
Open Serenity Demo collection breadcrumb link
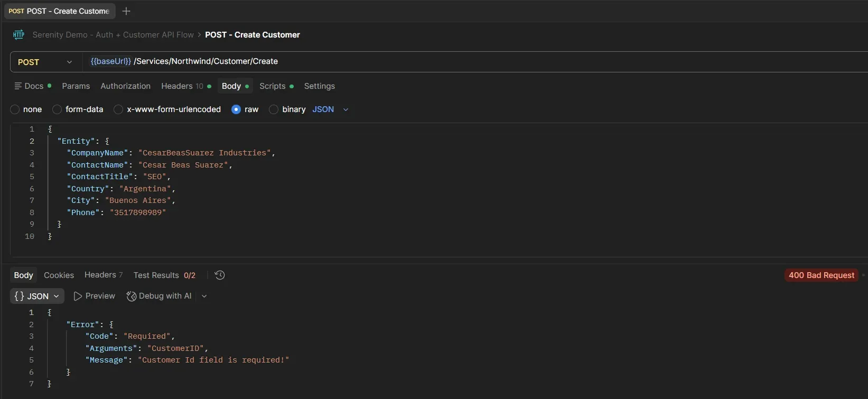pyautogui.click(x=113, y=35)
